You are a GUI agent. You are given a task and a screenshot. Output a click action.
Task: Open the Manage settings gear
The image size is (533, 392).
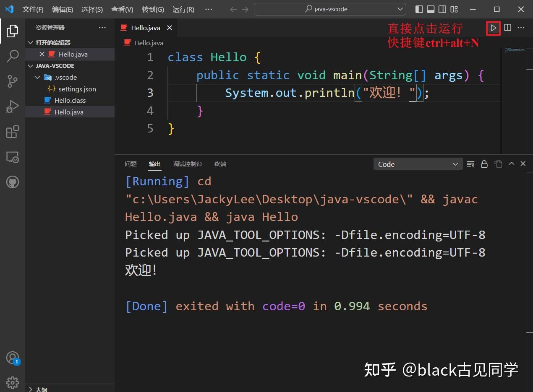point(13,382)
